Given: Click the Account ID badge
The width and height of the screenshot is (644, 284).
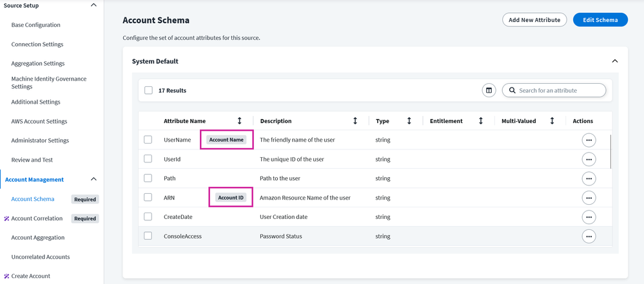Looking at the screenshot, I should [x=231, y=198].
